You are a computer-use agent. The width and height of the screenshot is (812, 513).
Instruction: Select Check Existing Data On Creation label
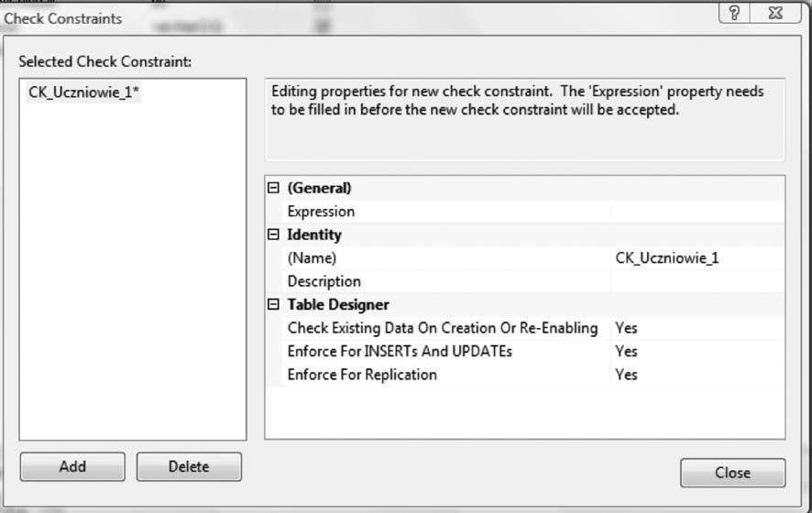coord(443,328)
